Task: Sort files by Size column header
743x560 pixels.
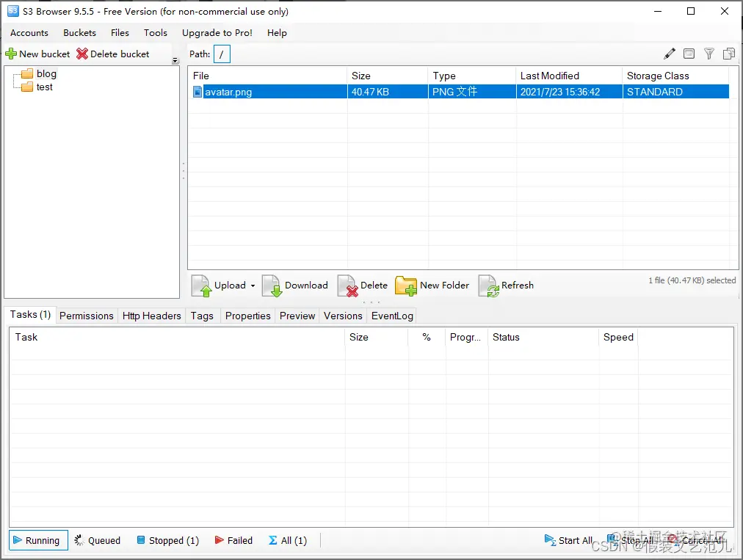Action: 388,76
